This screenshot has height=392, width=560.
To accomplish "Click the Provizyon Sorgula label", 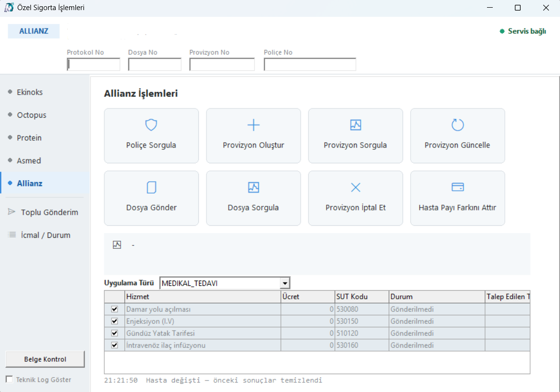I will pyautogui.click(x=355, y=145).
